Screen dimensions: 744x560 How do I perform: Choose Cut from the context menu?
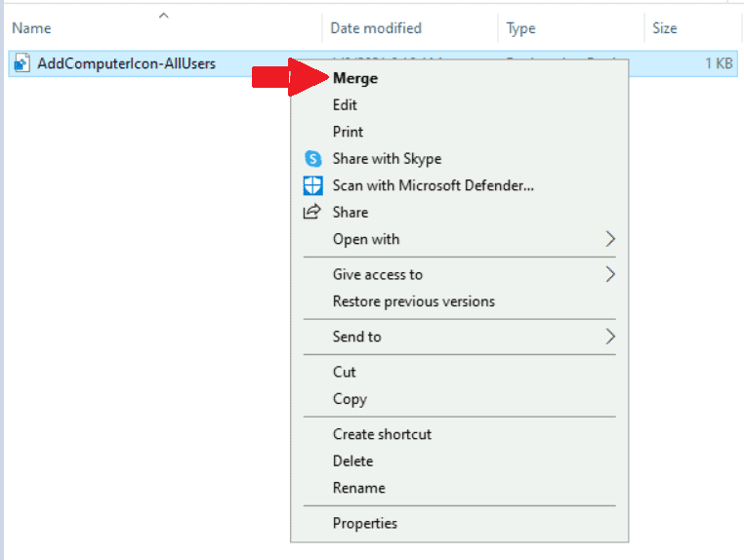pos(344,372)
